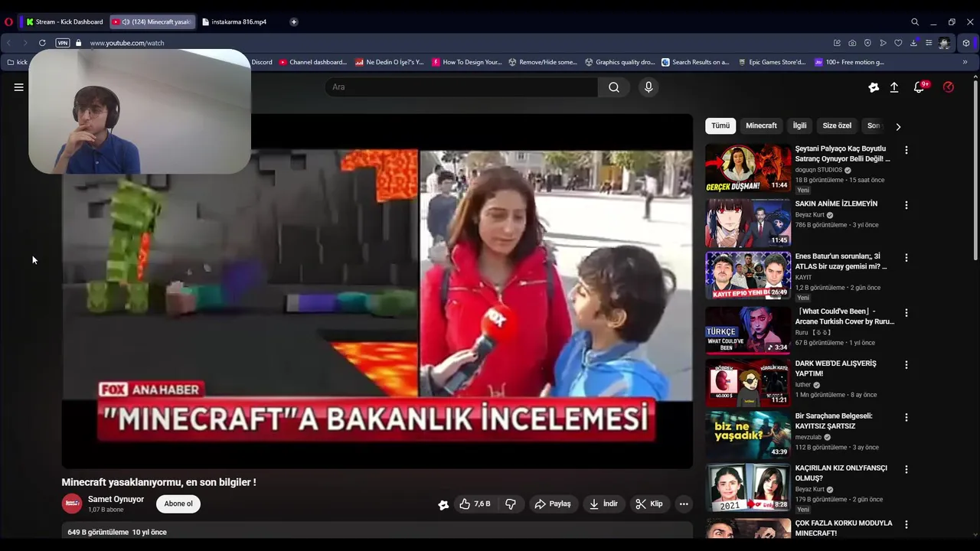980x551 pixels.
Task: Download the video with İndir button
Action: pos(603,504)
